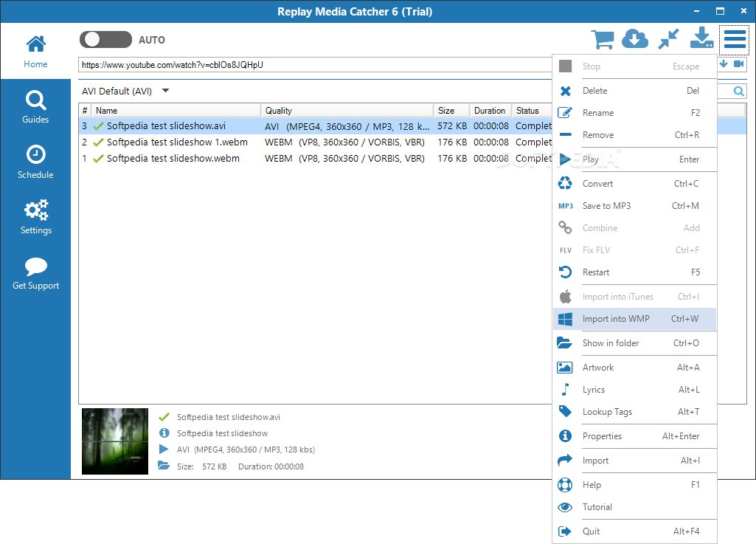Open Lyrics from the menu

(x=634, y=390)
